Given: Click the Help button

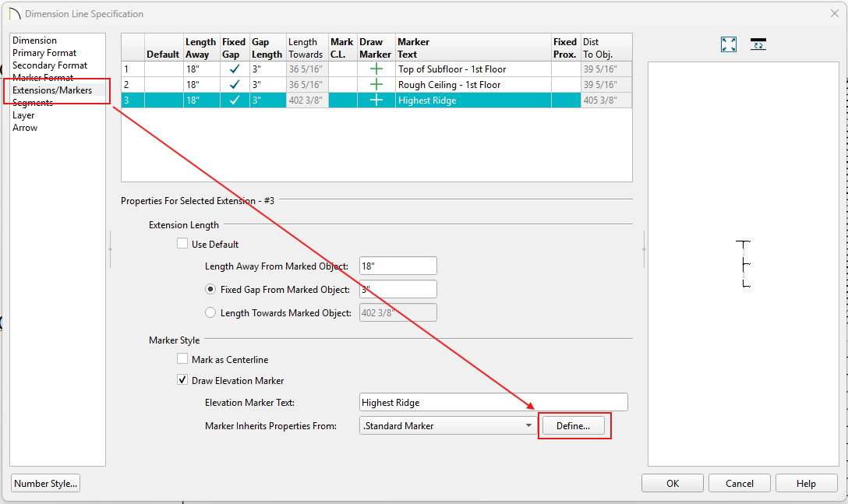Looking at the screenshot, I should coord(806,484).
